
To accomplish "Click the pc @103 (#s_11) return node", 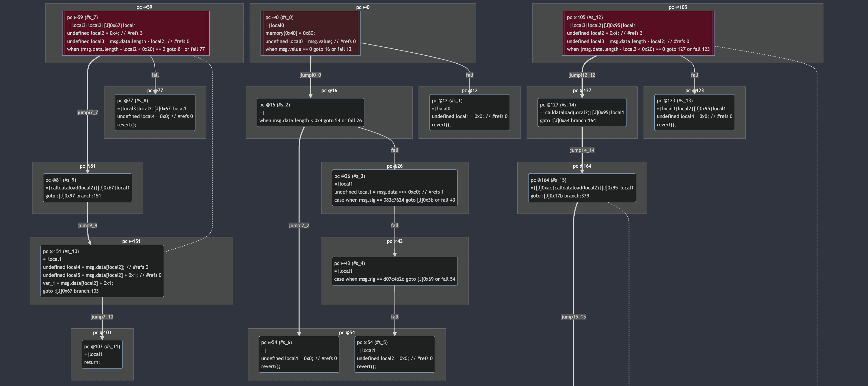I will pos(102,354).
